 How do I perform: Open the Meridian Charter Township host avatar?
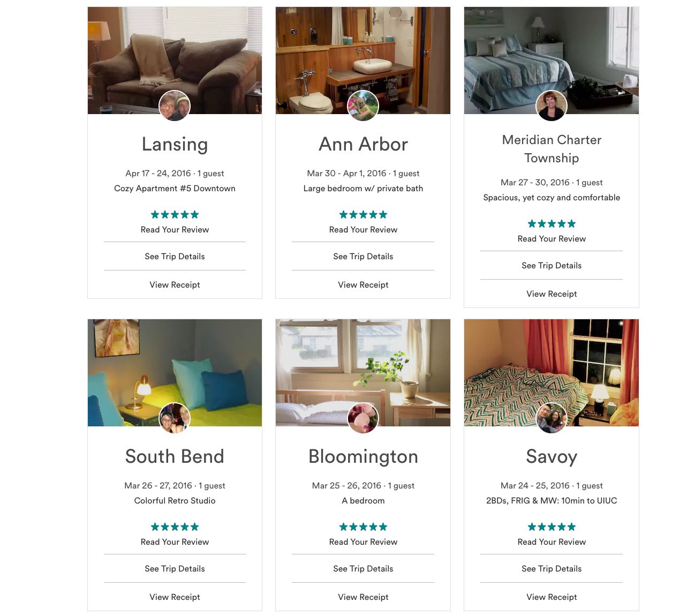tap(552, 106)
